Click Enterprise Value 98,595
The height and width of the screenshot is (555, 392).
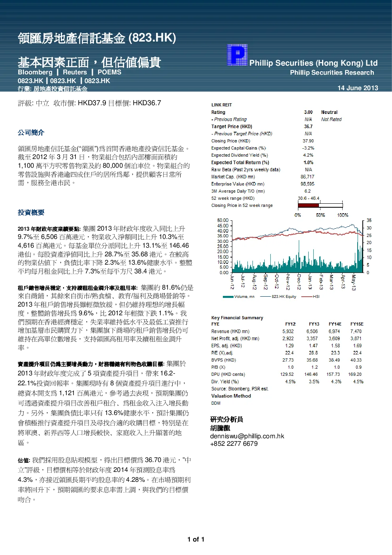point(307,184)
